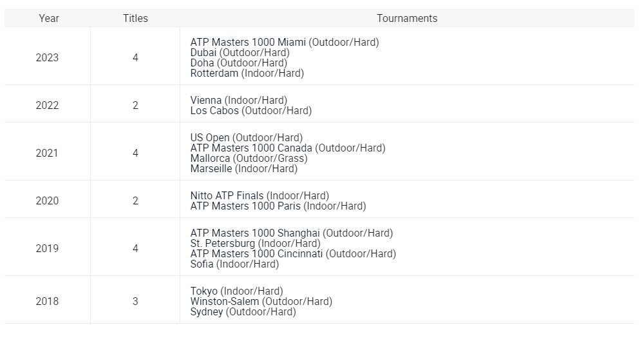Click the Year column header
The width and height of the screenshot is (644, 343).
(48, 19)
